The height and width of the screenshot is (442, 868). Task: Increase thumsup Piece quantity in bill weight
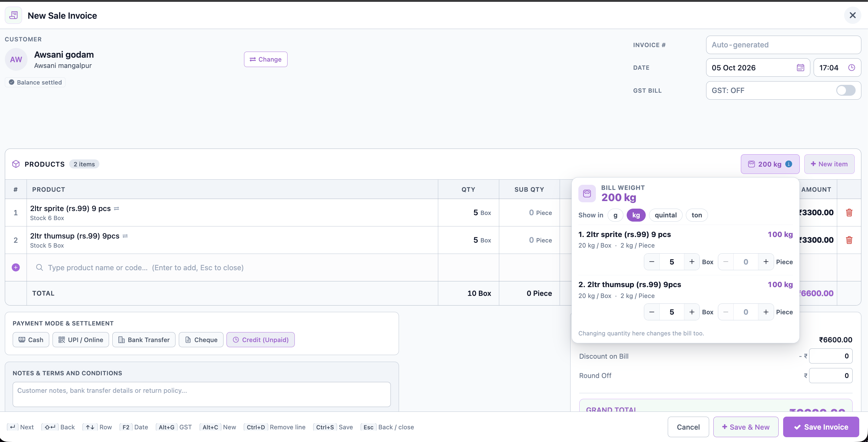tap(766, 312)
